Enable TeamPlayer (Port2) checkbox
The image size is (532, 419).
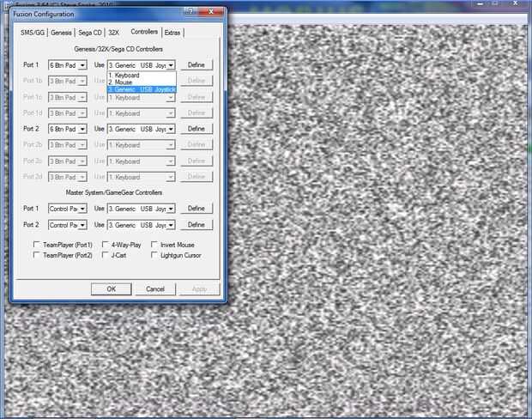point(36,255)
